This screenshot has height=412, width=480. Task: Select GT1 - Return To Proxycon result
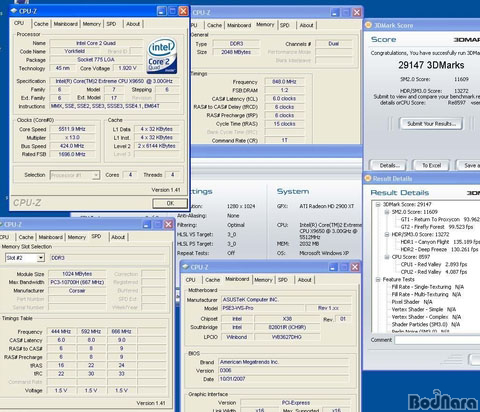(x=440, y=219)
